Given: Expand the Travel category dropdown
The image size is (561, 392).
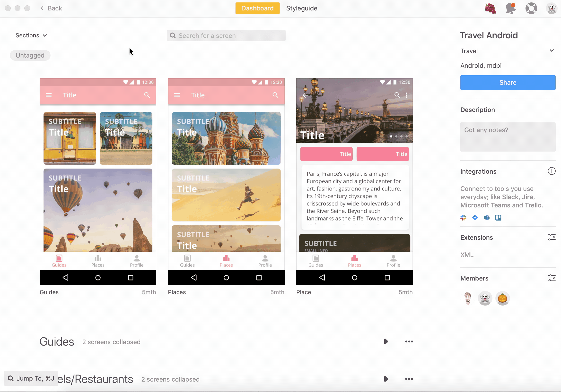Looking at the screenshot, I should coord(552,51).
